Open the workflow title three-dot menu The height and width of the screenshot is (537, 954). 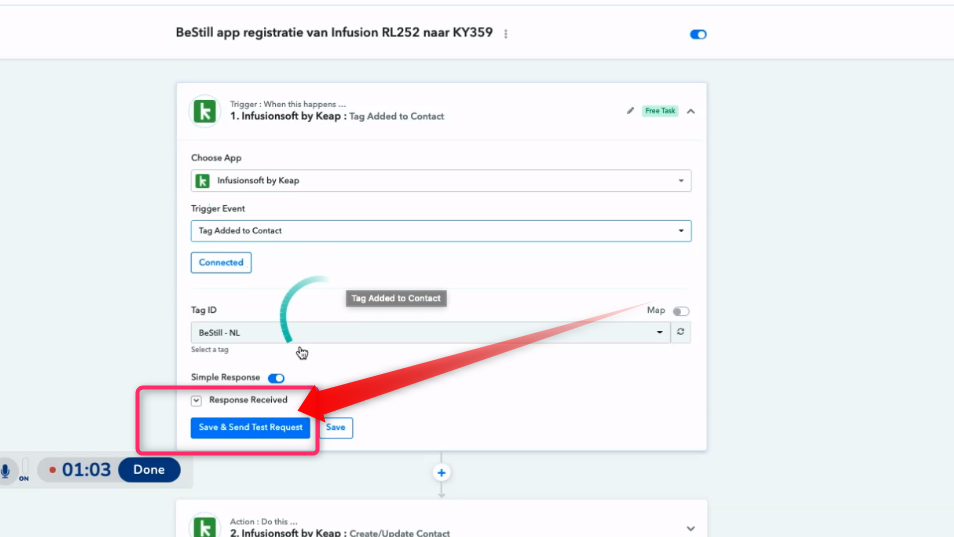click(x=506, y=34)
